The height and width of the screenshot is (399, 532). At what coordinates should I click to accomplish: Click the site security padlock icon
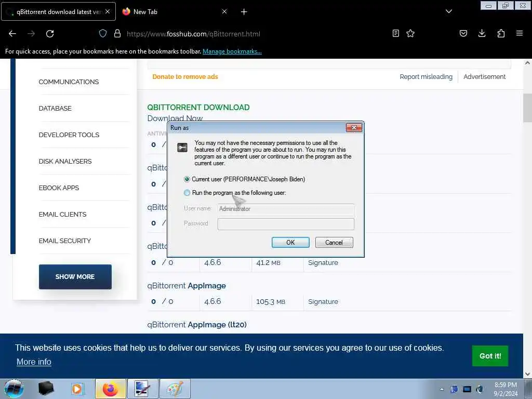(x=117, y=34)
